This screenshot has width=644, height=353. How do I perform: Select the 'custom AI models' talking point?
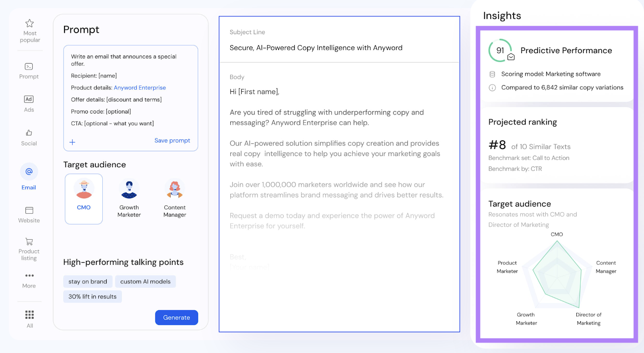coord(145,282)
